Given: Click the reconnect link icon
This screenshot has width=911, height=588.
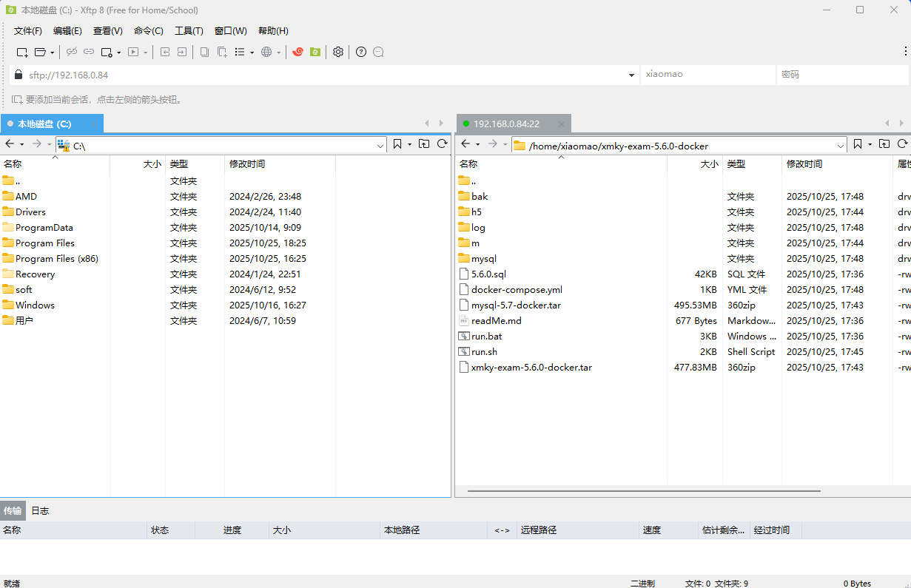Looking at the screenshot, I should 89,52.
